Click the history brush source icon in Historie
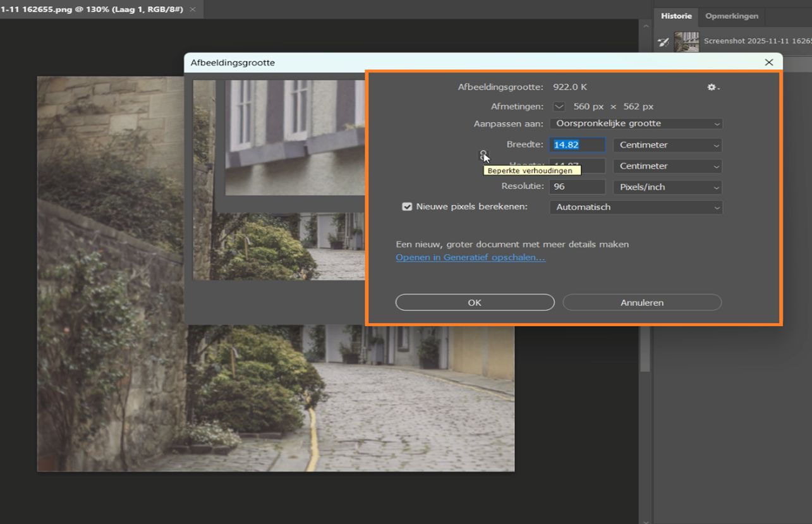Image resolution: width=812 pixels, height=524 pixels. coord(664,42)
